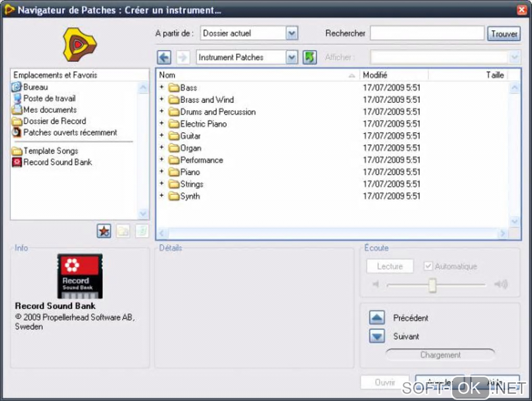The image size is (532, 401).
Task: Click file list horizontal scrollbar right arrow
Action: [x=503, y=233]
